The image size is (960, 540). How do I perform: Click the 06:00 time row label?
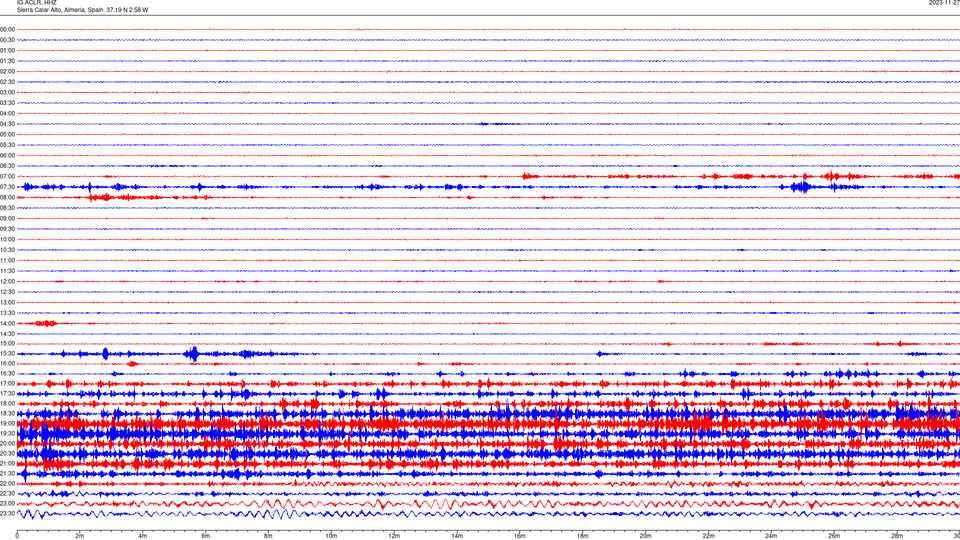tap(7, 156)
